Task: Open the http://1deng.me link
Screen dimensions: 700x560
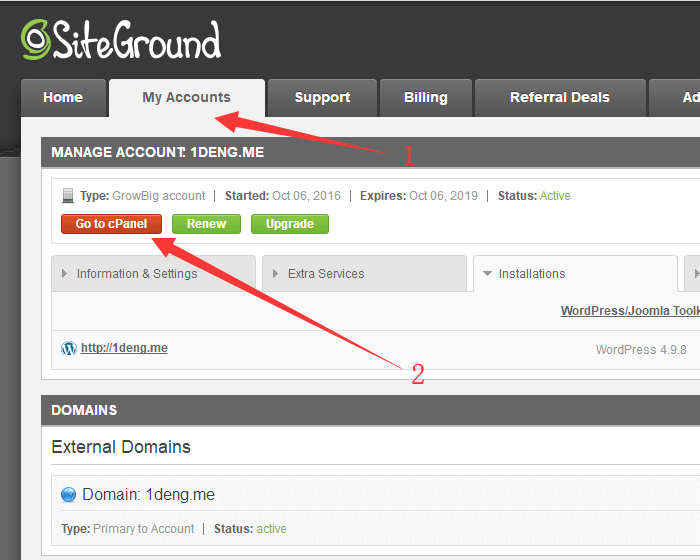Action: 124,349
